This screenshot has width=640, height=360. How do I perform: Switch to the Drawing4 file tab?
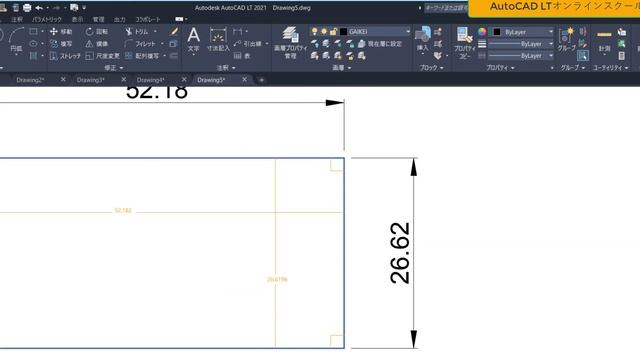point(151,80)
